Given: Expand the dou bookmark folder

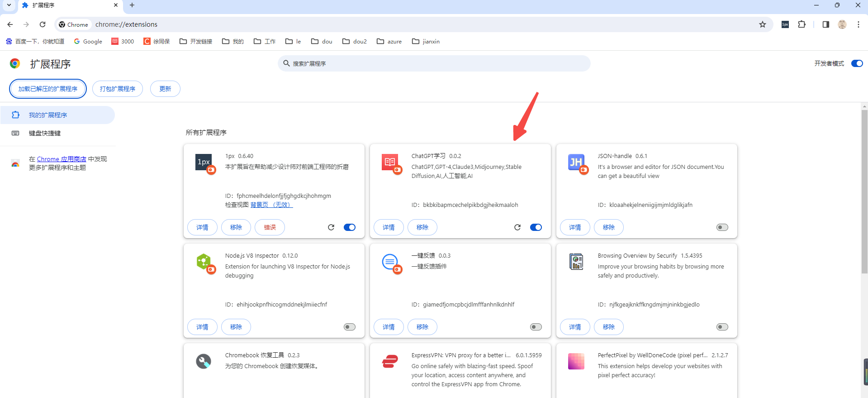Looking at the screenshot, I should (322, 41).
